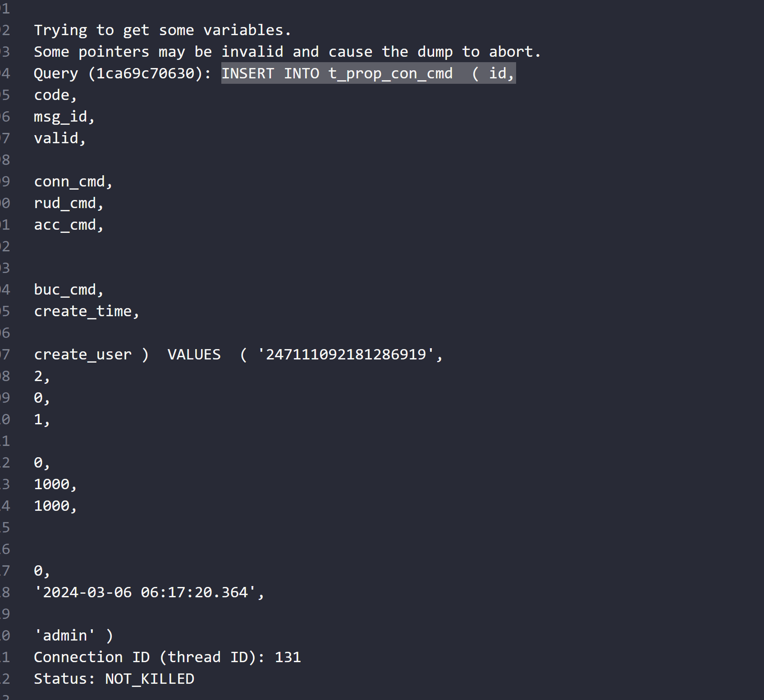Click the 'buc_cmd,' line

point(69,290)
